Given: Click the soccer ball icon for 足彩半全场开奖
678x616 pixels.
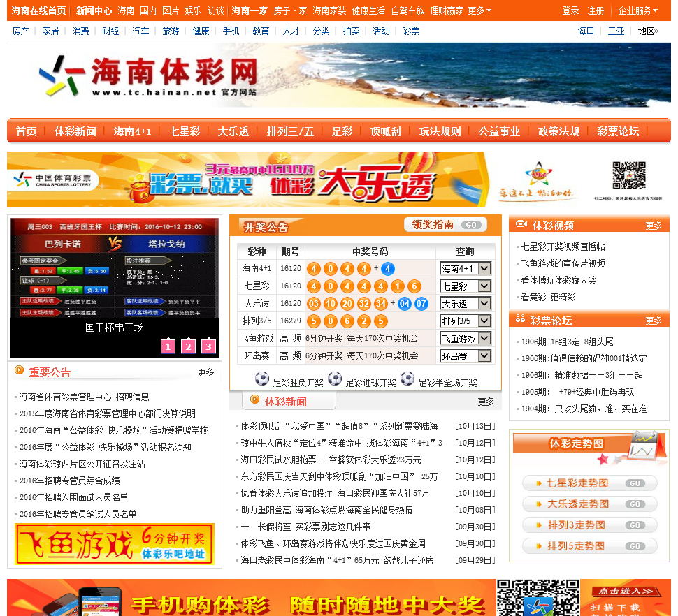Looking at the screenshot, I should 407,379.
